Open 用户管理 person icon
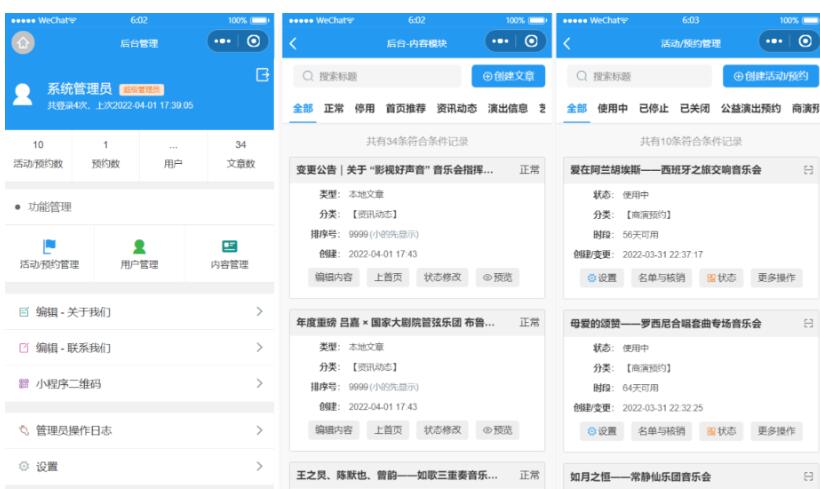Screen dimensions: 820x489 coord(139,246)
